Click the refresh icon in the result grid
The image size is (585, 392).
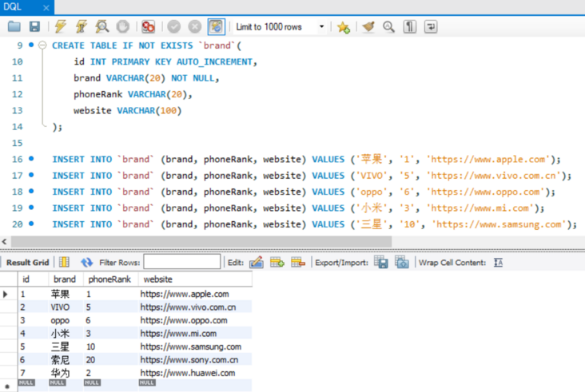pyautogui.click(x=86, y=262)
